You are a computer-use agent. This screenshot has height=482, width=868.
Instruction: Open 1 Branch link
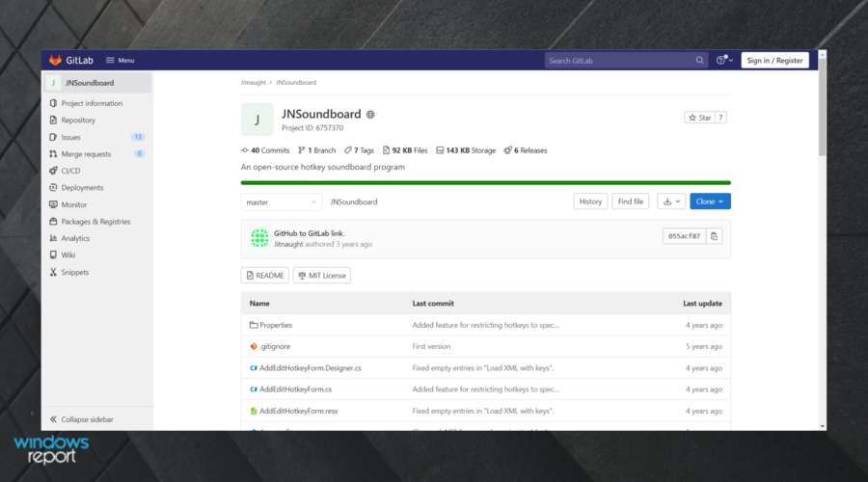coord(316,150)
